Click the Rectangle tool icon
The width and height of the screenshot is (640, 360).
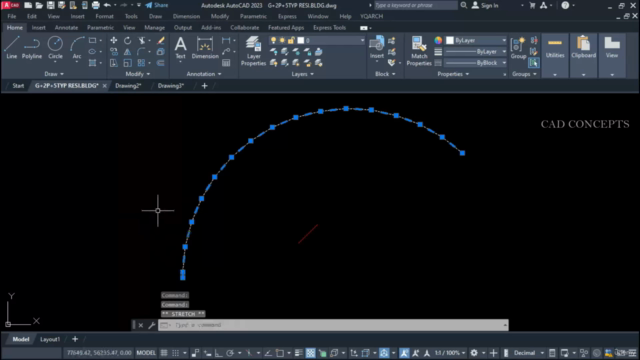click(93, 40)
